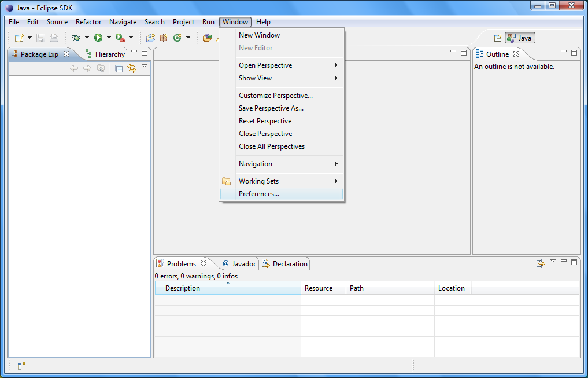Switch to the Javadoc tab

point(239,263)
